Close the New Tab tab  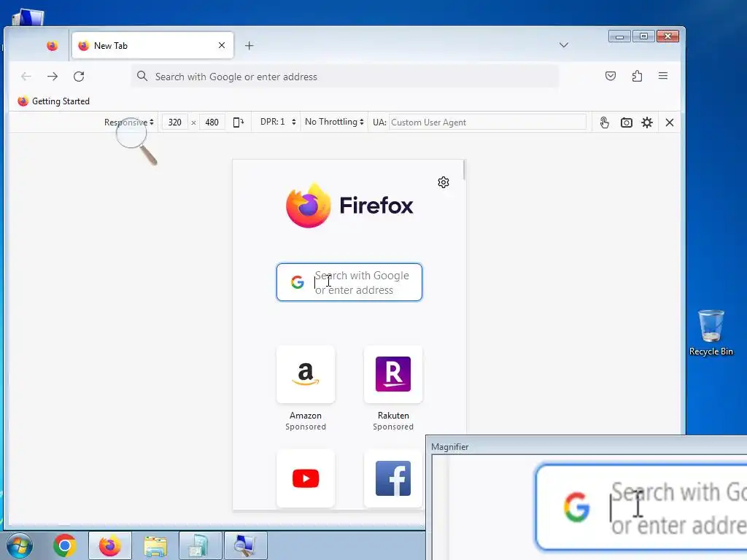222,45
